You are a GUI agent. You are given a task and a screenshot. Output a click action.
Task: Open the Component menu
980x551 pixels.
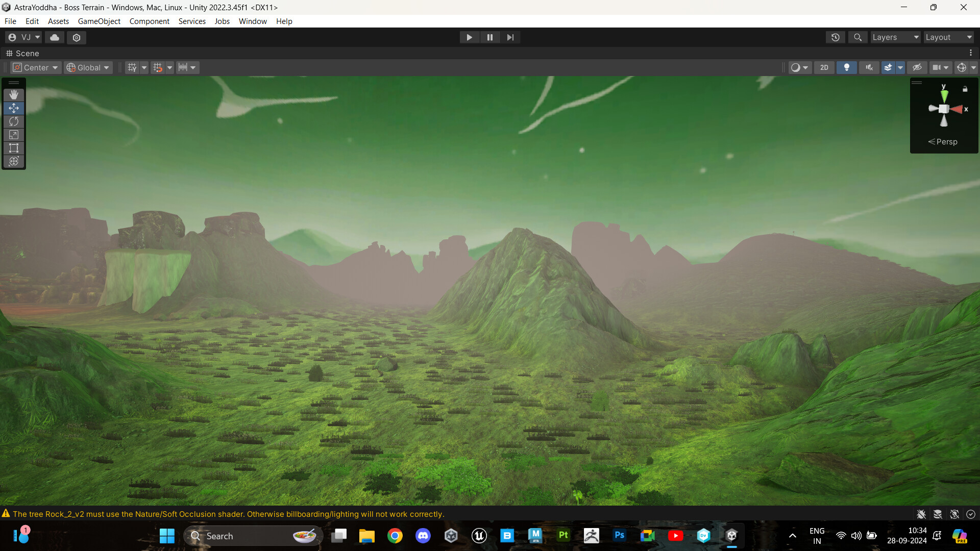tap(149, 21)
